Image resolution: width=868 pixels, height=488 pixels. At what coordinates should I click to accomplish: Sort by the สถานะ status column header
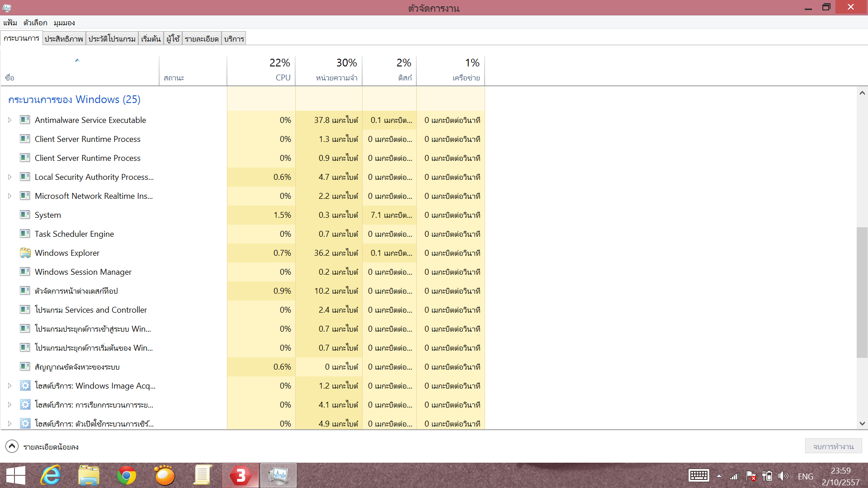(x=193, y=70)
